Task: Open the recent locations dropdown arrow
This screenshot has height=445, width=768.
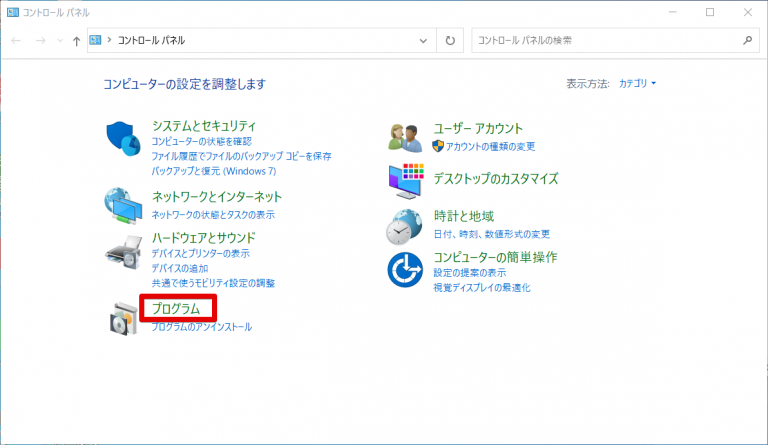Action: click(x=60, y=41)
